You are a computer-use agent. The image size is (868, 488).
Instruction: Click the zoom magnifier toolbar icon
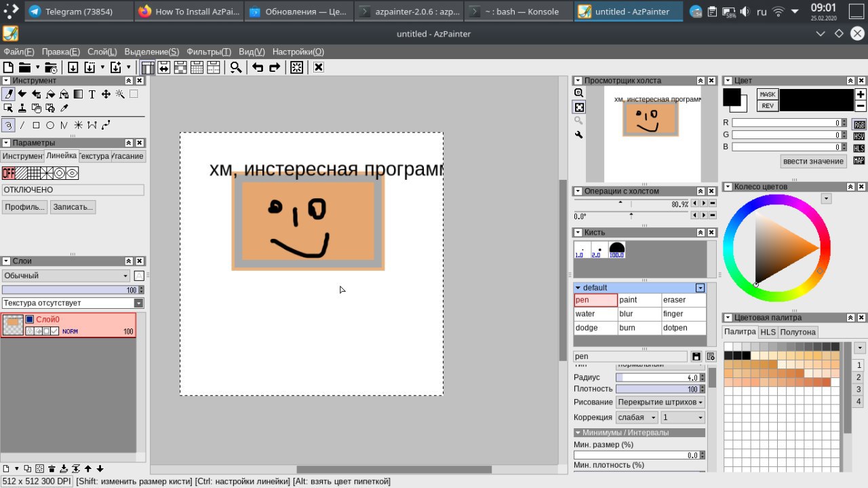[235, 67]
